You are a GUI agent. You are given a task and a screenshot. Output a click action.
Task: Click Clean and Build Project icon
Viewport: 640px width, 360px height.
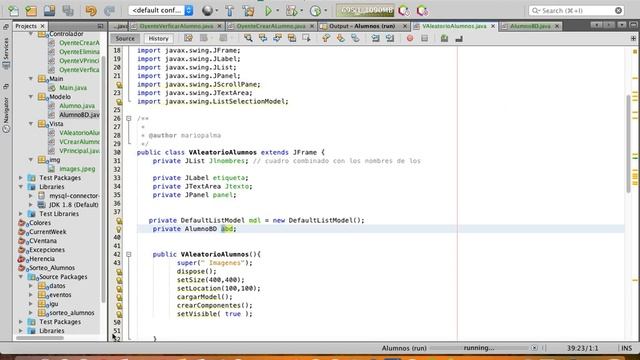coord(248,11)
